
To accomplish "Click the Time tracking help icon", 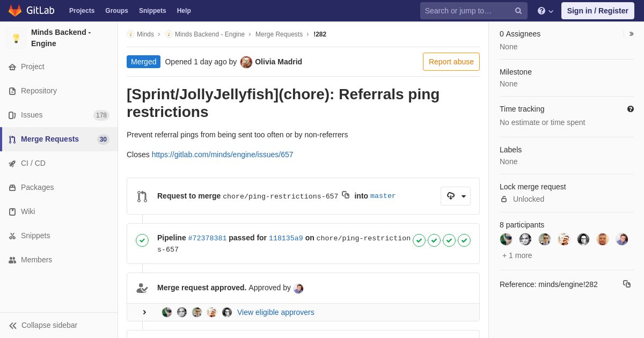I will click(x=631, y=109).
